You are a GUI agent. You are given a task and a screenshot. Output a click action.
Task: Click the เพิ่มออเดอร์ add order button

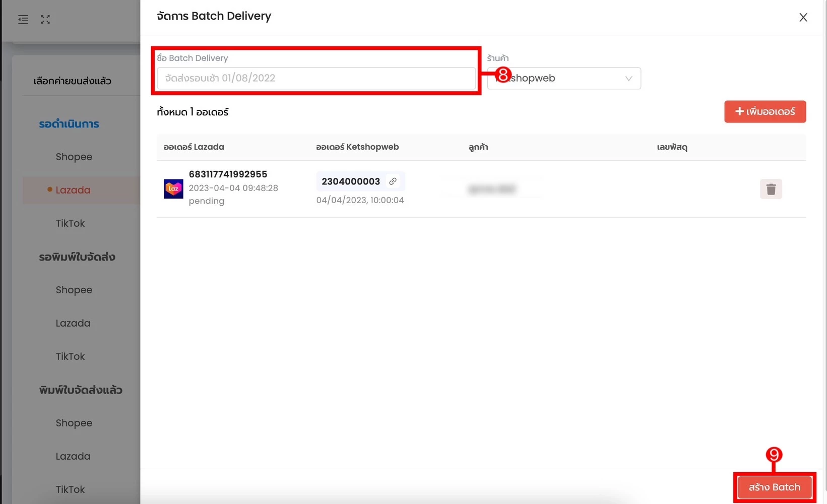765,111
